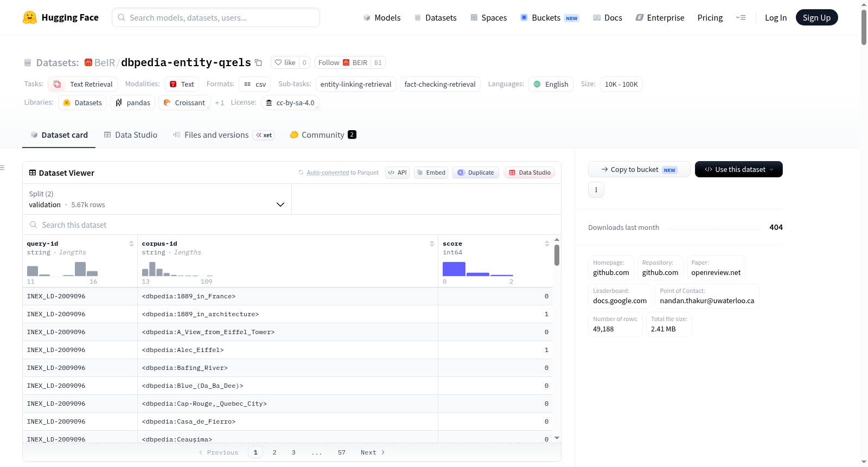This screenshot has height=467, width=868.
Task: Click the Dataset Viewer table icon
Action: tap(33, 172)
